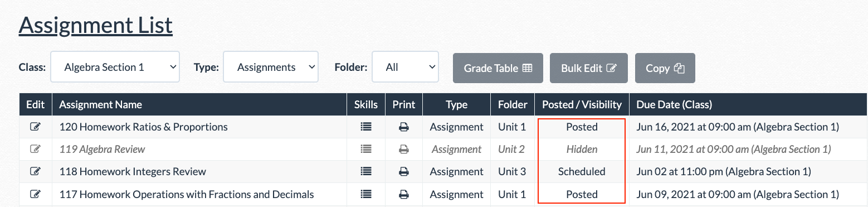Click the Copy button
Screen dimensions: 868x207
point(665,68)
